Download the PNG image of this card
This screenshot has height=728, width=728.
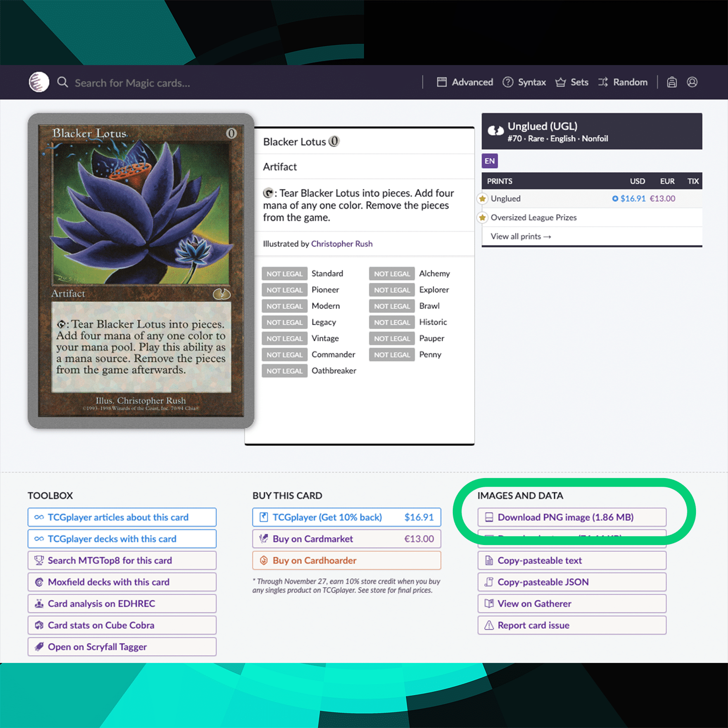click(x=565, y=517)
